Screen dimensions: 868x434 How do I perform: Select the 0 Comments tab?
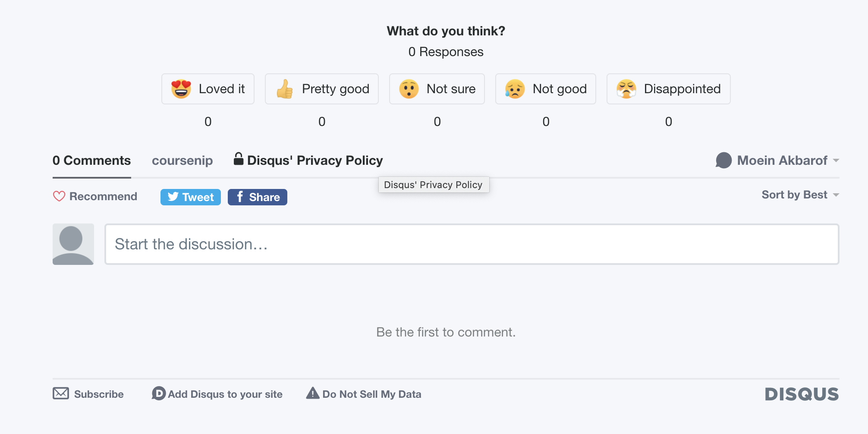(91, 160)
